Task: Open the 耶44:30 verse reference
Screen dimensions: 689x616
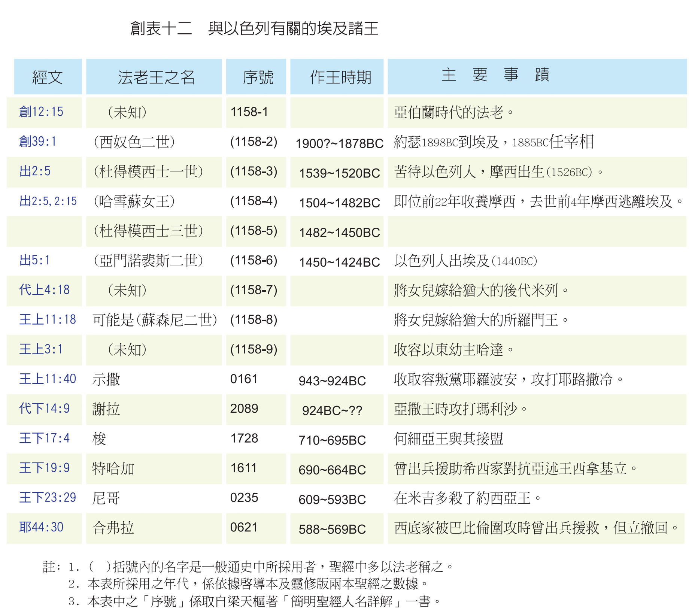Action: (41, 527)
